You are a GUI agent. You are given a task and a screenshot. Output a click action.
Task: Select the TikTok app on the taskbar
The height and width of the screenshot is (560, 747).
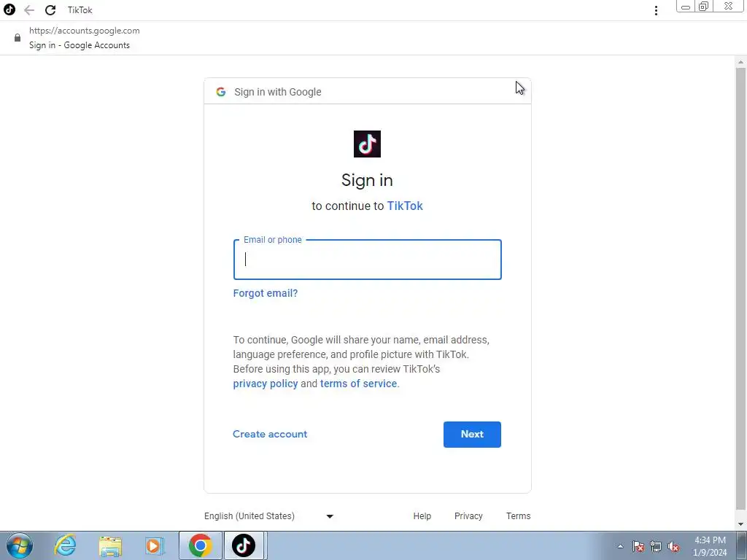point(244,545)
